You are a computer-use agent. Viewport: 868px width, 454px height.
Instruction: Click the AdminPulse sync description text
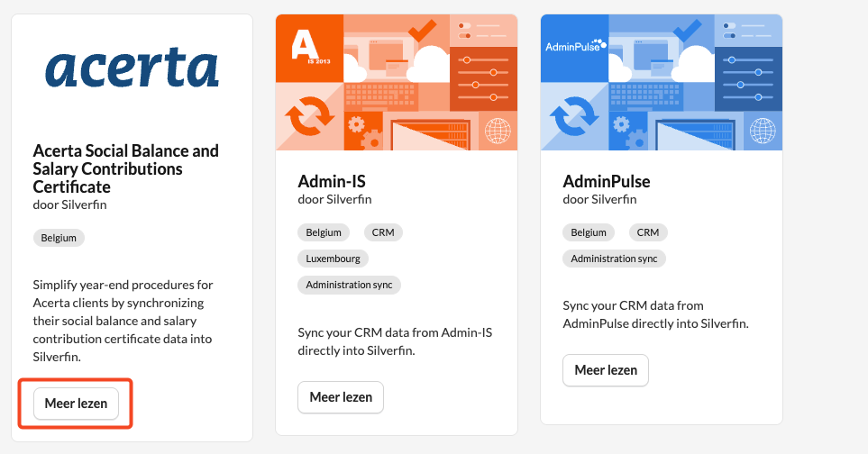tap(655, 314)
